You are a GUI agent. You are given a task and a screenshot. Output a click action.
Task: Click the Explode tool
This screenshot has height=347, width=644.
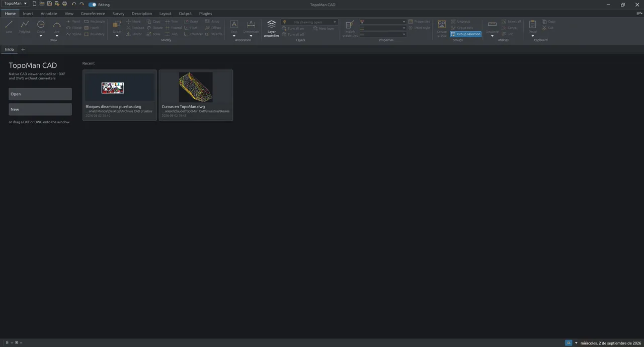135,28
